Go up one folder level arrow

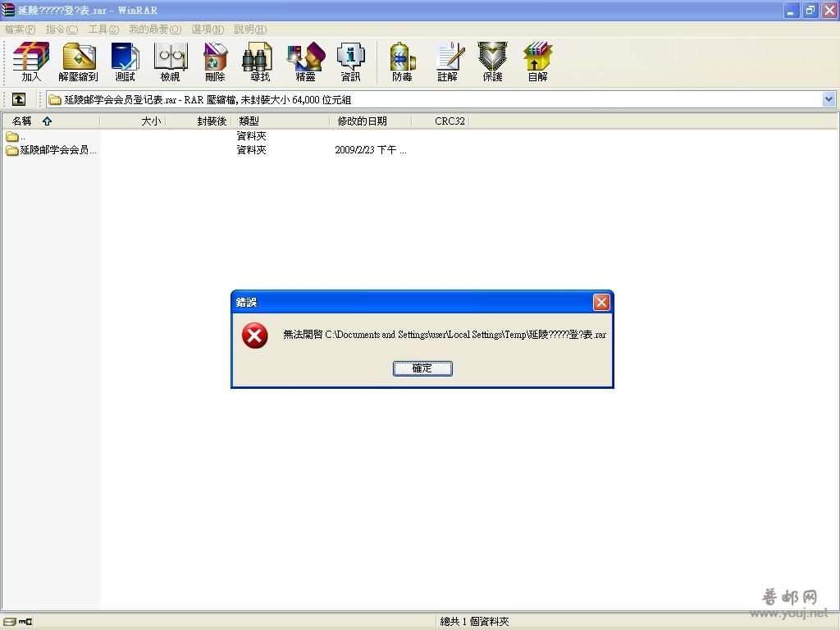coord(19,99)
